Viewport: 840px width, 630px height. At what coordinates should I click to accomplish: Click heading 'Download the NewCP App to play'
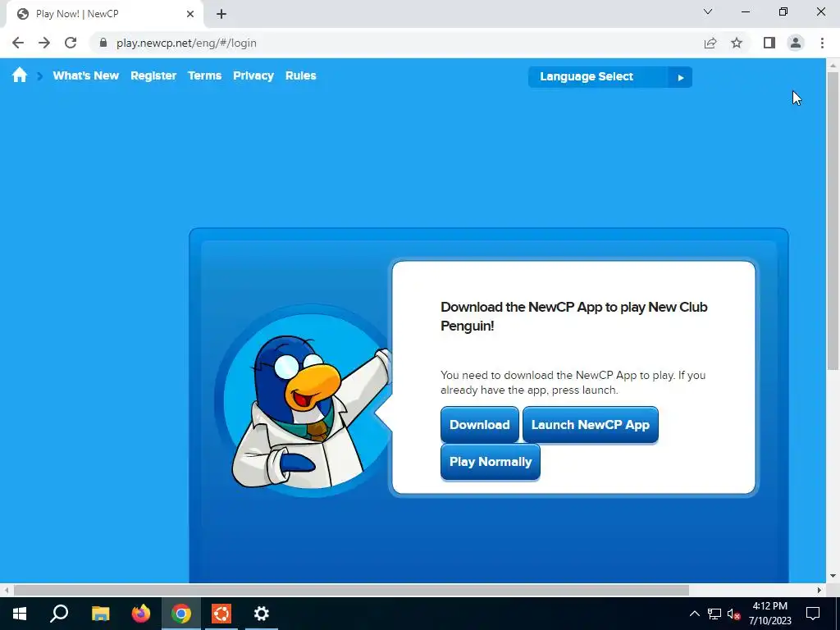pyautogui.click(x=573, y=316)
